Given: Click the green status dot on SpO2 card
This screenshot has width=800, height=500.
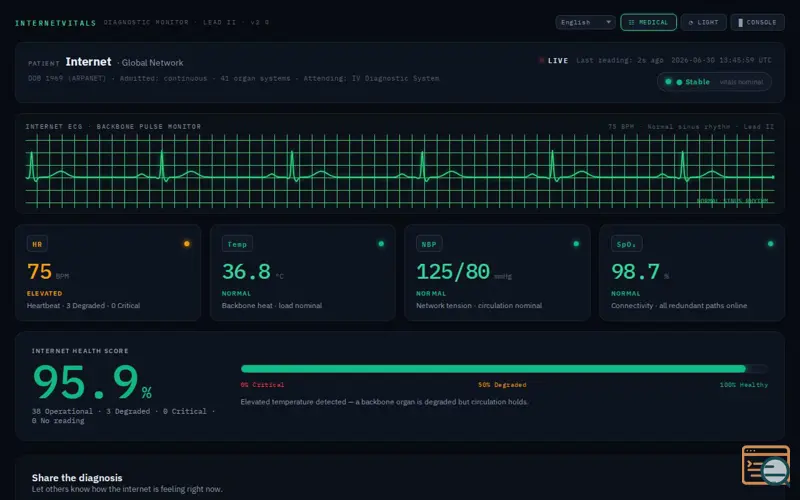Looking at the screenshot, I should click(770, 244).
